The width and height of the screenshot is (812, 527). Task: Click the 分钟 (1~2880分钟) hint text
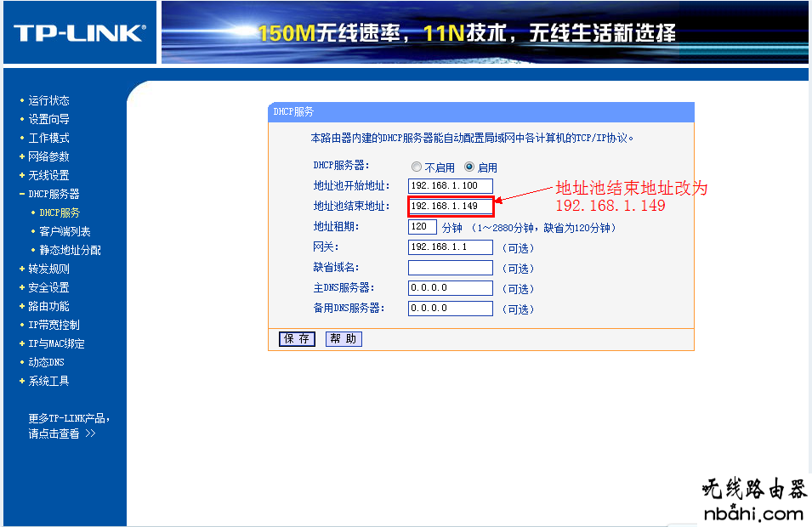coord(529,228)
